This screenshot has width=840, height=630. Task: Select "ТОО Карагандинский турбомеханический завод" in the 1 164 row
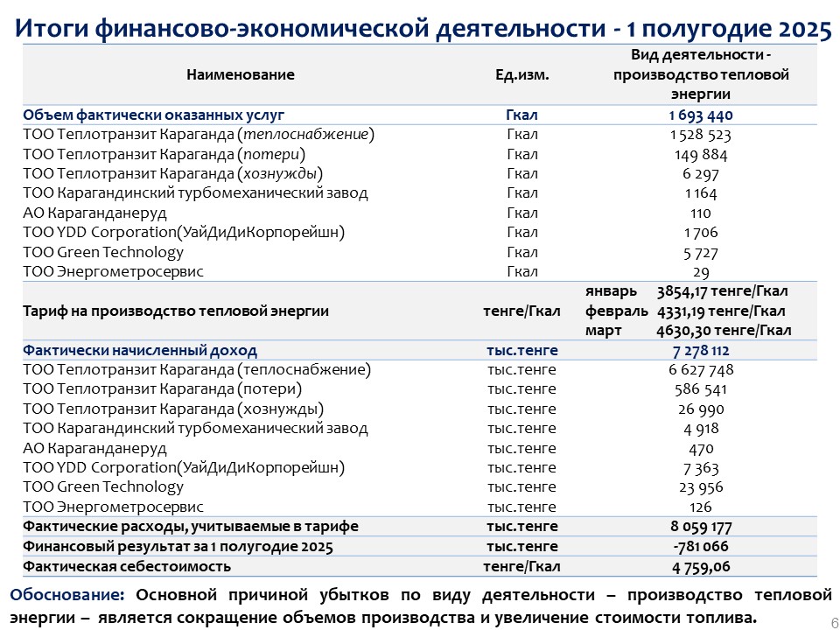click(x=195, y=193)
